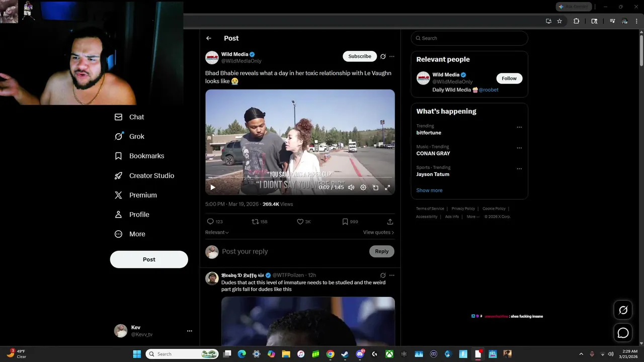This screenshot has height=362, width=644.
Task: Open Brady D Luffy's profile avatar
Action: [x=212, y=278]
